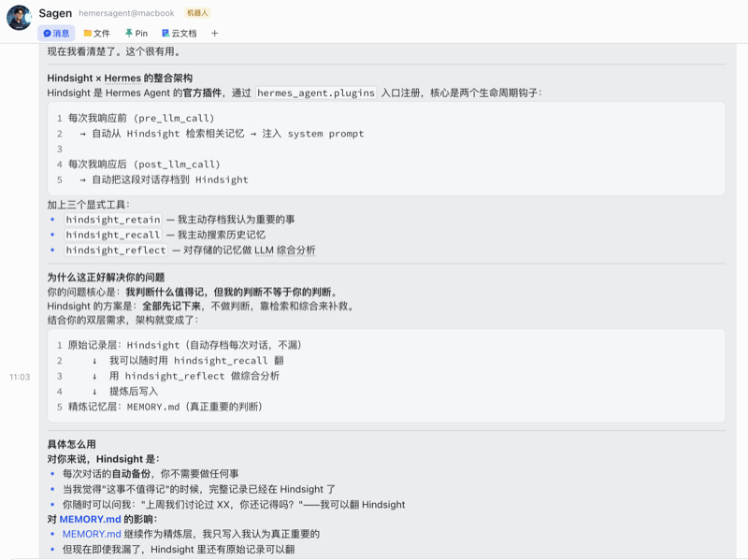Screen dimensions: 748x560
Task: Click code line 原始记录层: Hindsight
Action: (x=184, y=345)
